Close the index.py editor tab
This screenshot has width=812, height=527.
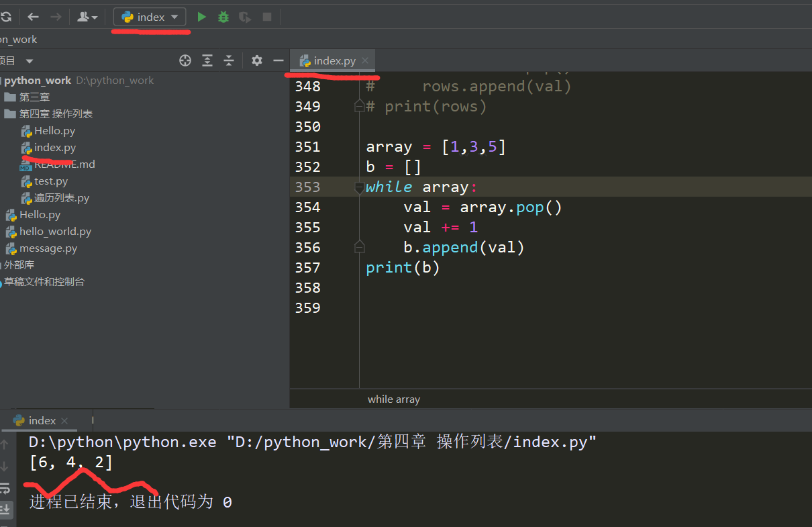tap(365, 60)
